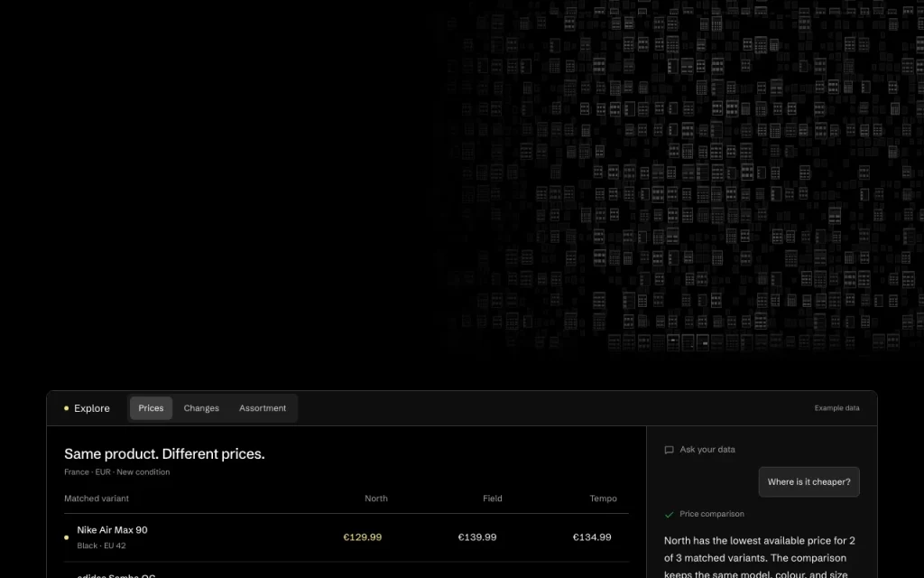
Task: Select the Nike Air Max 90 row
Action: coord(346,537)
